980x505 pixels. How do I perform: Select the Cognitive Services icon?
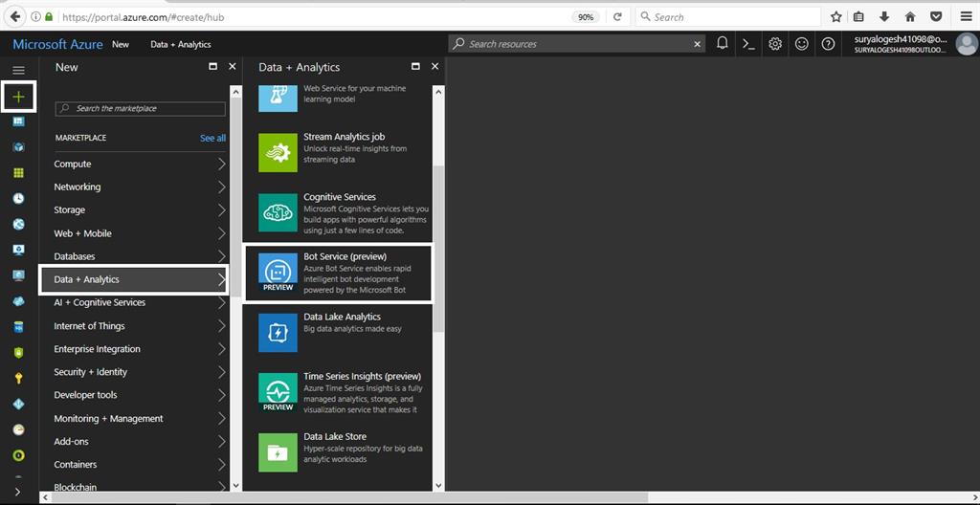[278, 212]
